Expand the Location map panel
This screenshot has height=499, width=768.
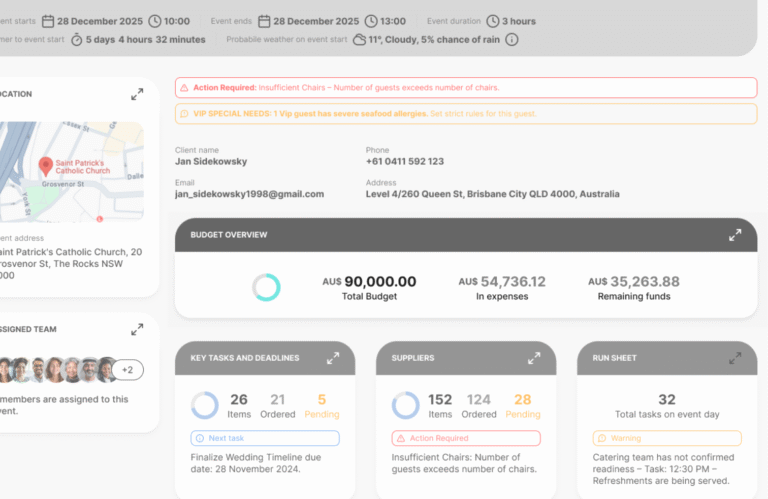click(137, 94)
